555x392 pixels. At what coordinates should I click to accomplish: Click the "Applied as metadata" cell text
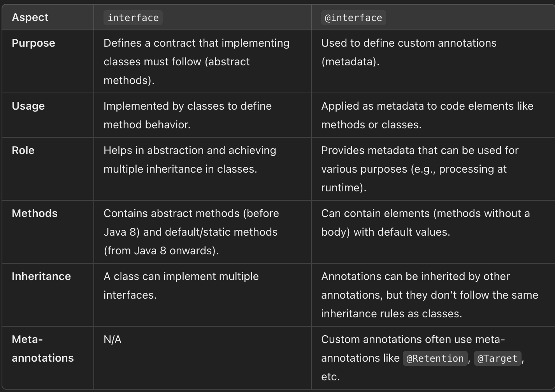click(x=427, y=115)
